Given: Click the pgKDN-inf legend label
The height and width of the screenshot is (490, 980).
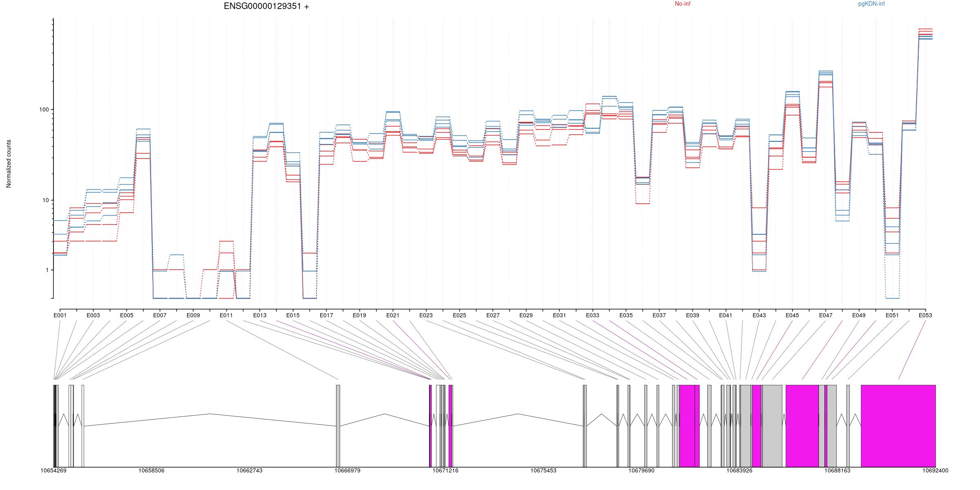Looking at the screenshot, I should tap(871, 4).
